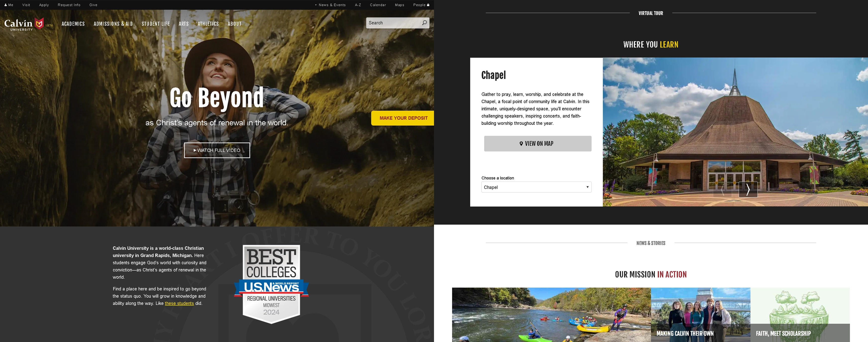Click the Search input field
The image size is (868, 342).
(x=393, y=23)
